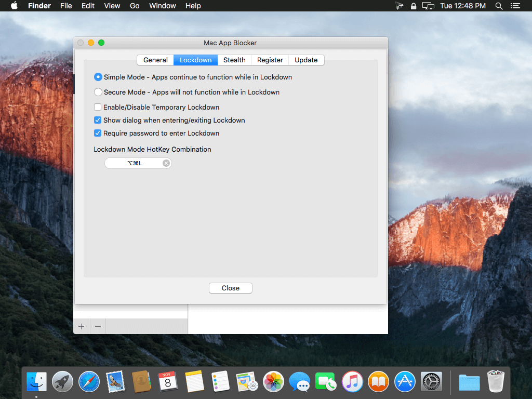532x399 pixels.
Task: Open Photos from the Dock
Action: [x=273, y=381]
